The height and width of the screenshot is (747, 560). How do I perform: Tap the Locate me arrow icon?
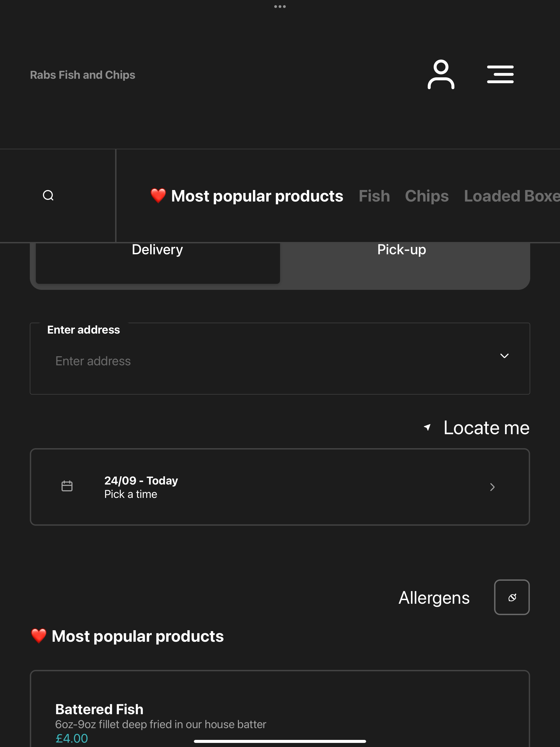(427, 428)
